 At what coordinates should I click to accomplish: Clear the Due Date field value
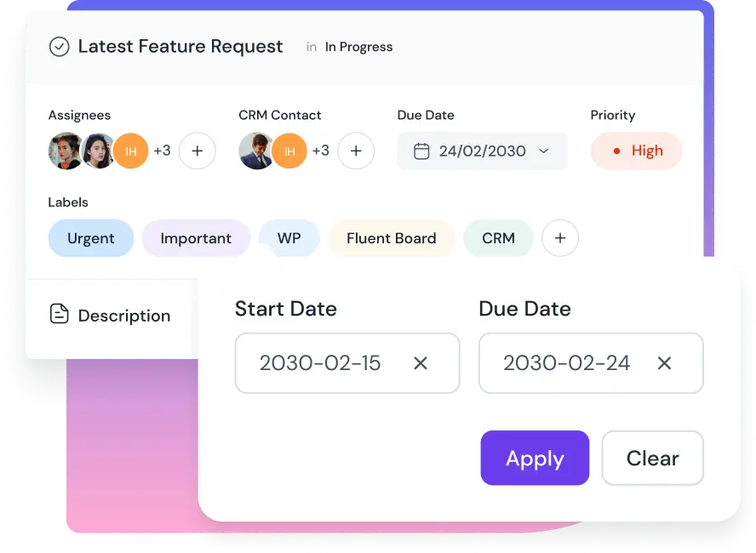pos(664,363)
